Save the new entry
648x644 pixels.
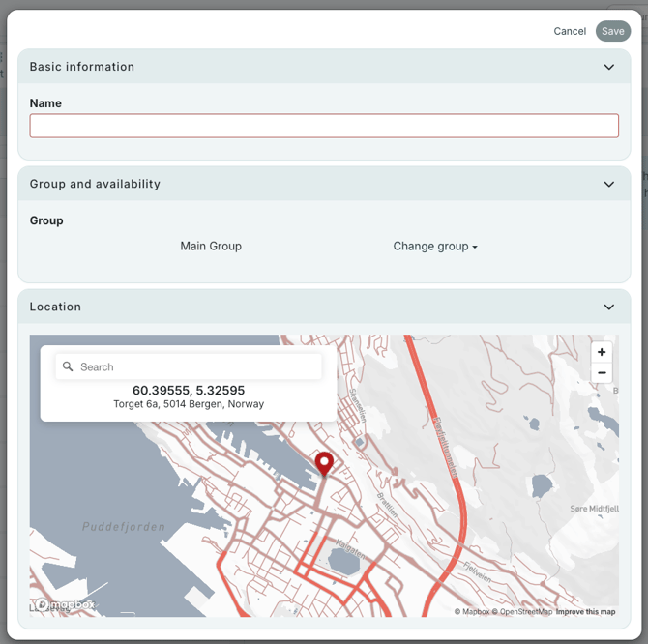tap(613, 31)
